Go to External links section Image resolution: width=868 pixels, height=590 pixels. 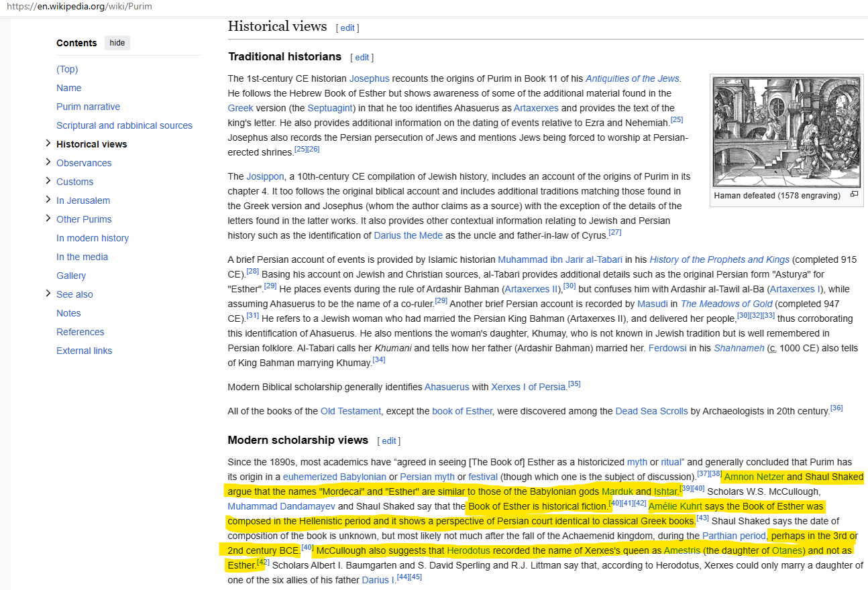tap(85, 351)
